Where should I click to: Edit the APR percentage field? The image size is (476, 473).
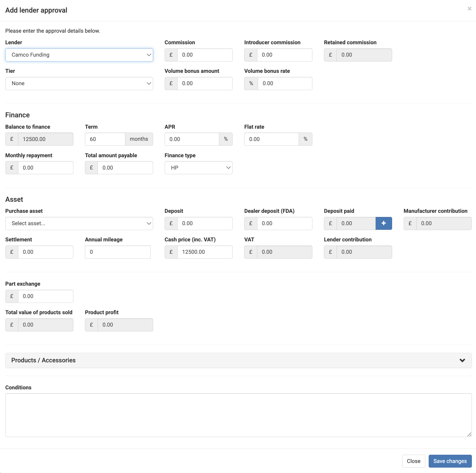[192, 139]
